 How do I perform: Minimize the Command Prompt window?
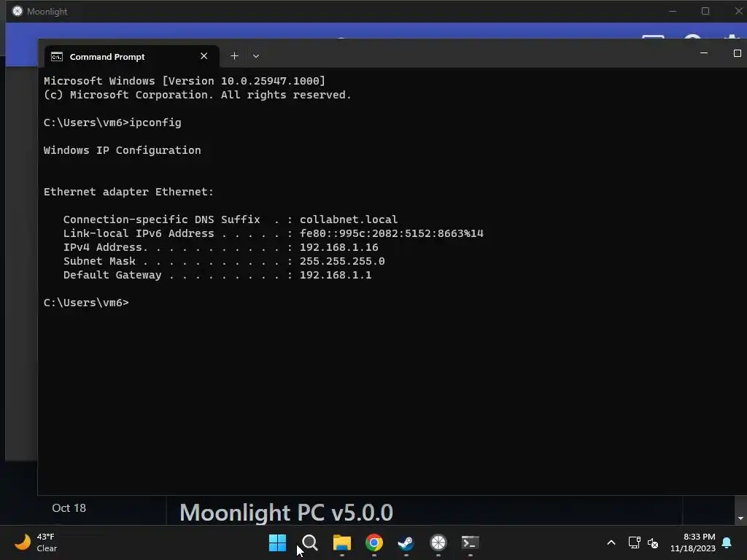pyautogui.click(x=704, y=53)
